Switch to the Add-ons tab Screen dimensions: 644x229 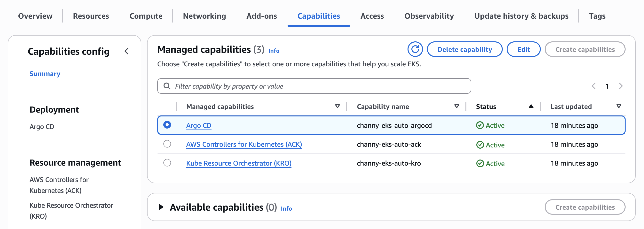pyautogui.click(x=261, y=16)
